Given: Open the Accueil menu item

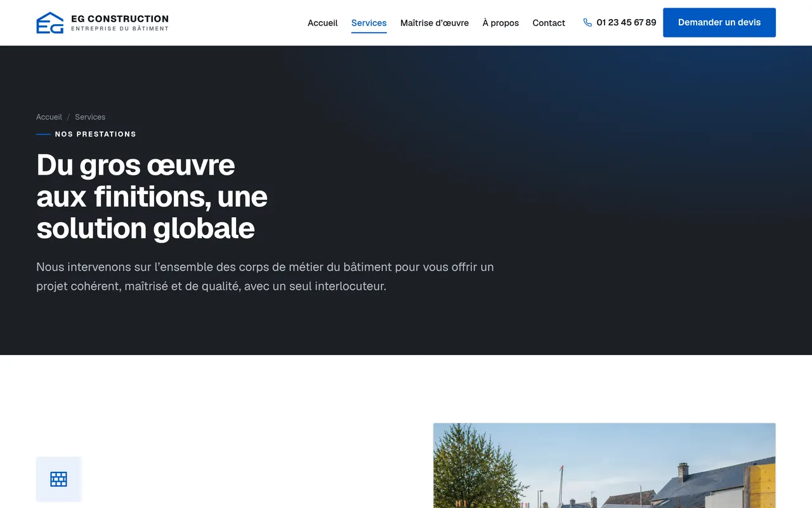Looking at the screenshot, I should click(322, 23).
